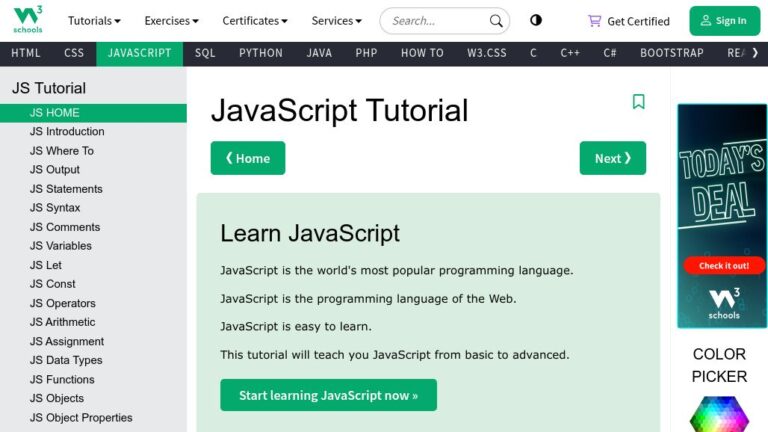
Task: Open JS Output in sidebar
Action: pos(93,170)
